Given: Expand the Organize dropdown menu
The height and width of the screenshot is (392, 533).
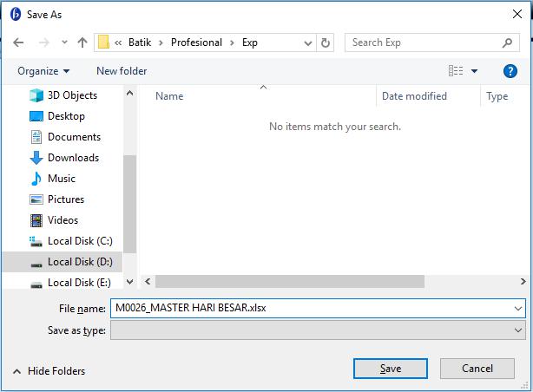Looking at the screenshot, I should [43, 71].
